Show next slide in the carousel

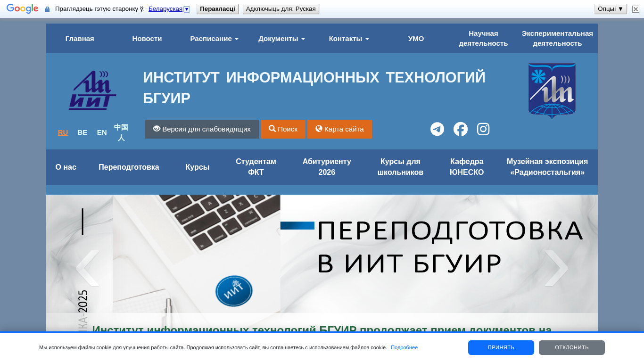tap(556, 268)
